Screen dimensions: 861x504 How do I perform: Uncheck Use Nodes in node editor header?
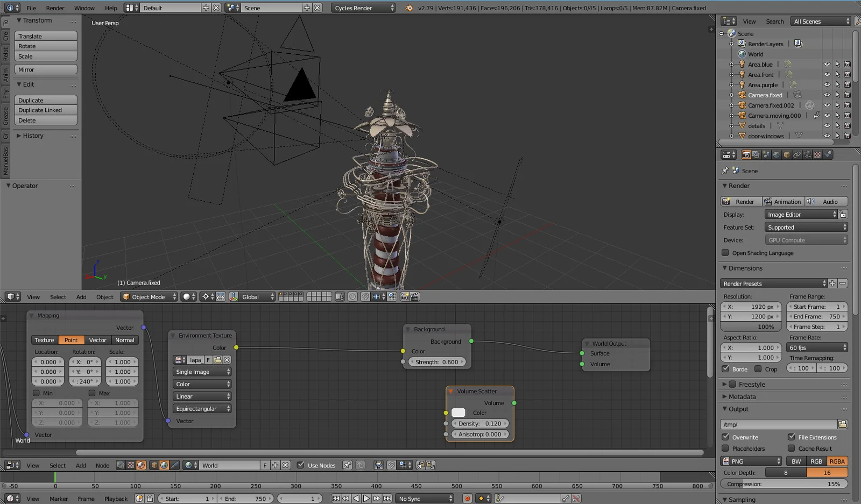(301, 465)
